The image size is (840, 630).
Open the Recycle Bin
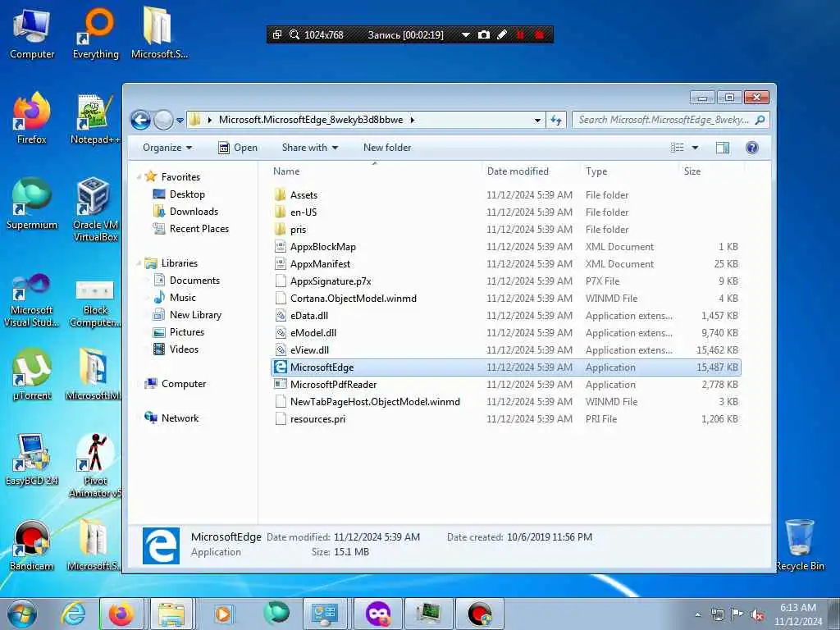pyautogui.click(x=800, y=545)
